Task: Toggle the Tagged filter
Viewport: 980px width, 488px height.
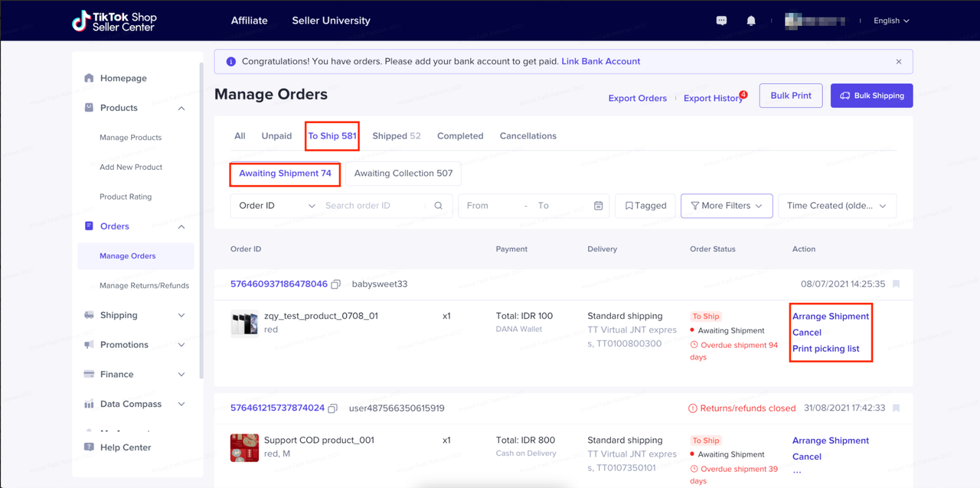Action: 645,206
